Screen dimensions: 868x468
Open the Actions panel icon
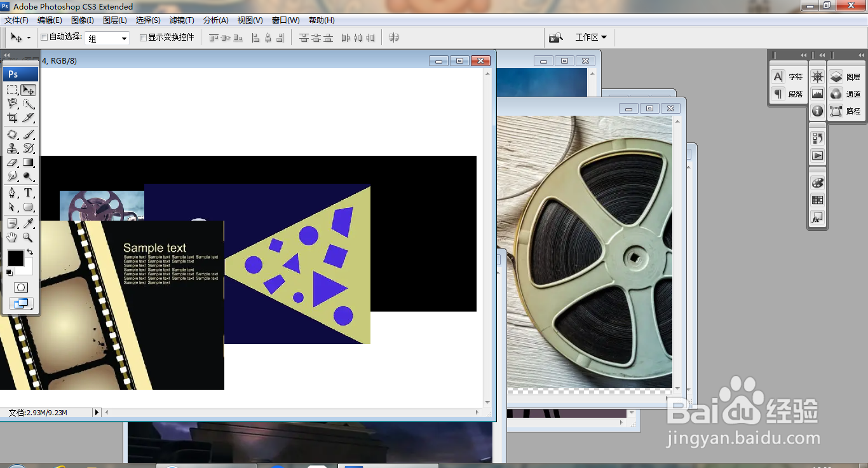click(818, 155)
